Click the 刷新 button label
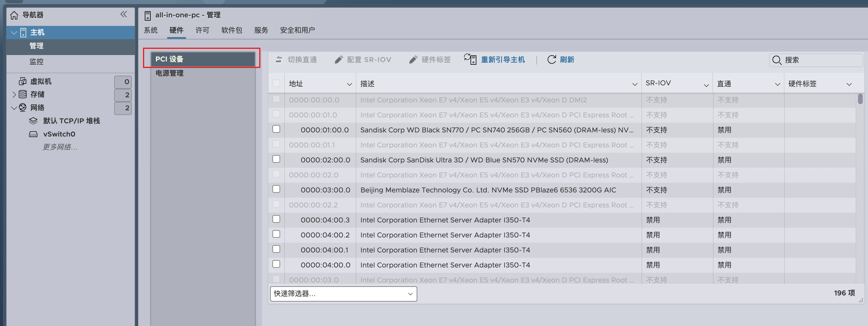This screenshot has height=326, width=868. [x=567, y=60]
